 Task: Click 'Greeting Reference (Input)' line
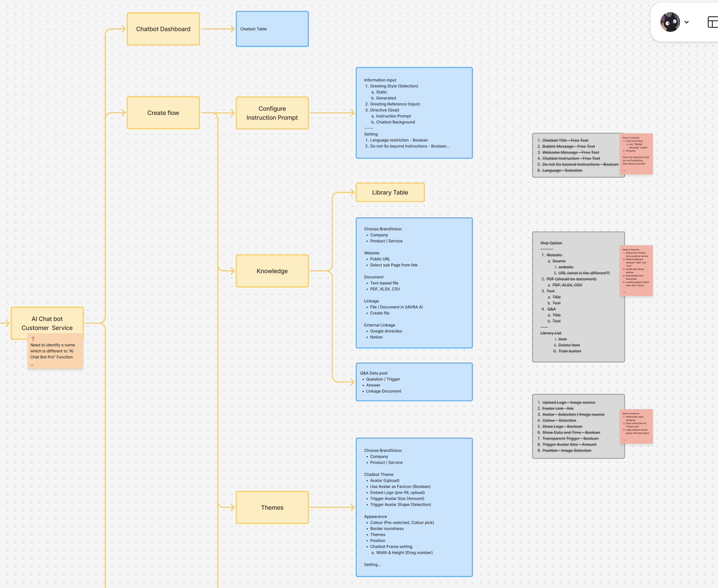click(394, 104)
